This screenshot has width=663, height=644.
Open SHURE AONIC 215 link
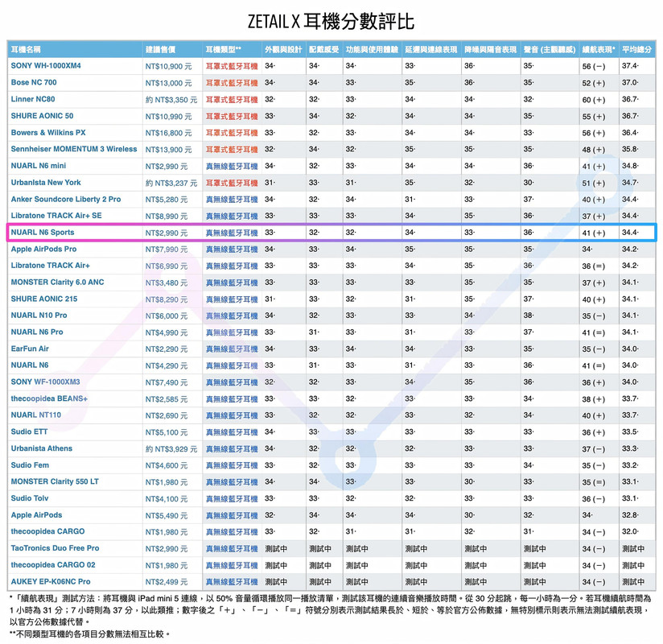tap(44, 299)
